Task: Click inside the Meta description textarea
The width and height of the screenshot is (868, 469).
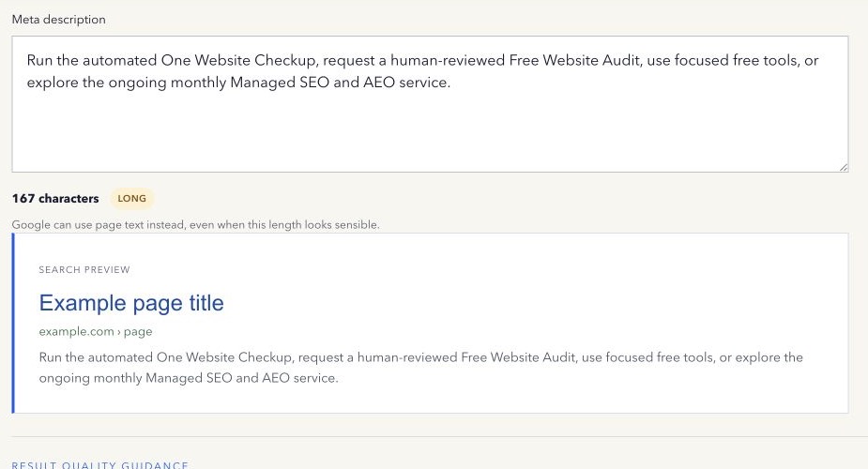Action: coord(430,104)
